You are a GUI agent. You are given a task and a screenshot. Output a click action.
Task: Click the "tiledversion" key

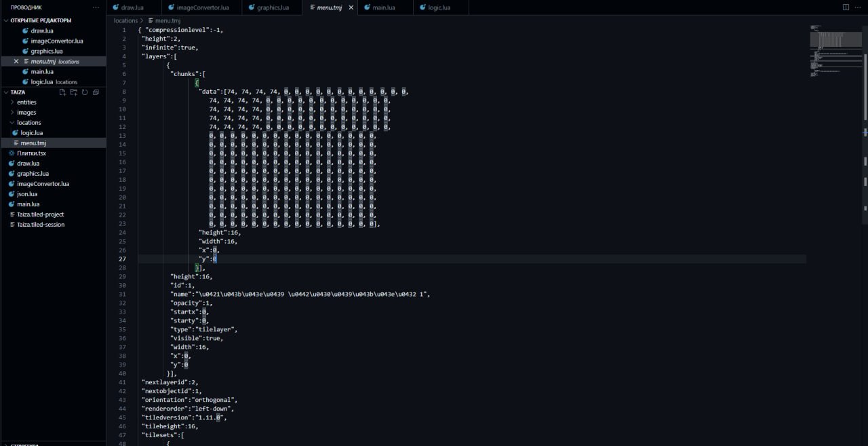point(166,417)
